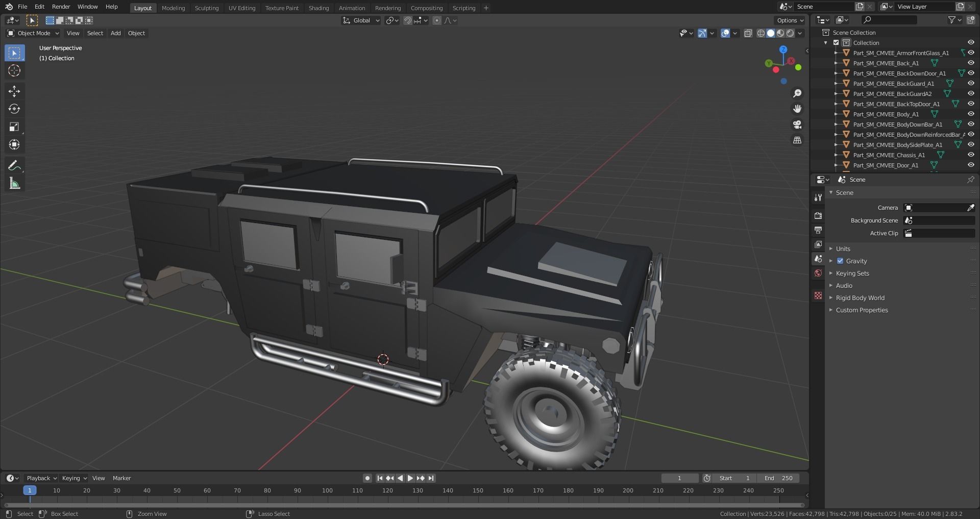Select the Annotate tool
Image resolution: width=980 pixels, height=519 pixels.
(14, 165)
